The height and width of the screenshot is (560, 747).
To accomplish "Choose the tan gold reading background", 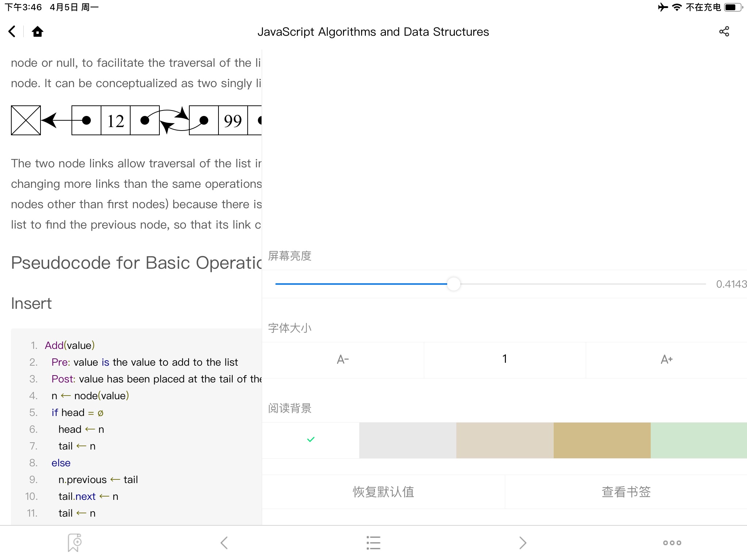I will 602,440.
